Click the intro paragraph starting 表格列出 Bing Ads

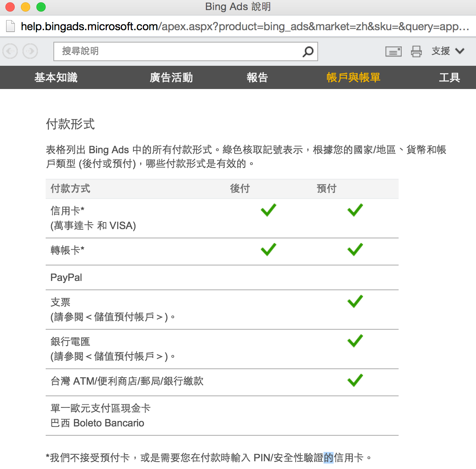(x=246, y=157)
